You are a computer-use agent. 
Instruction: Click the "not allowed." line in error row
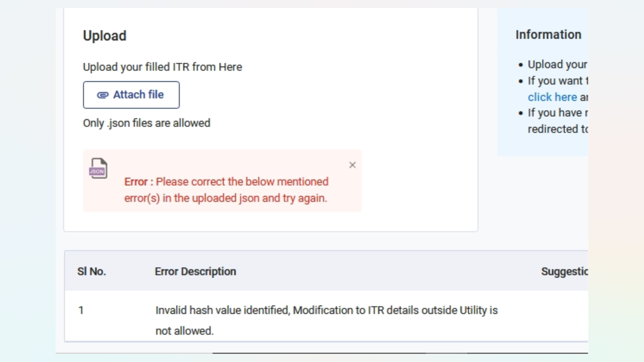point(184,331)
